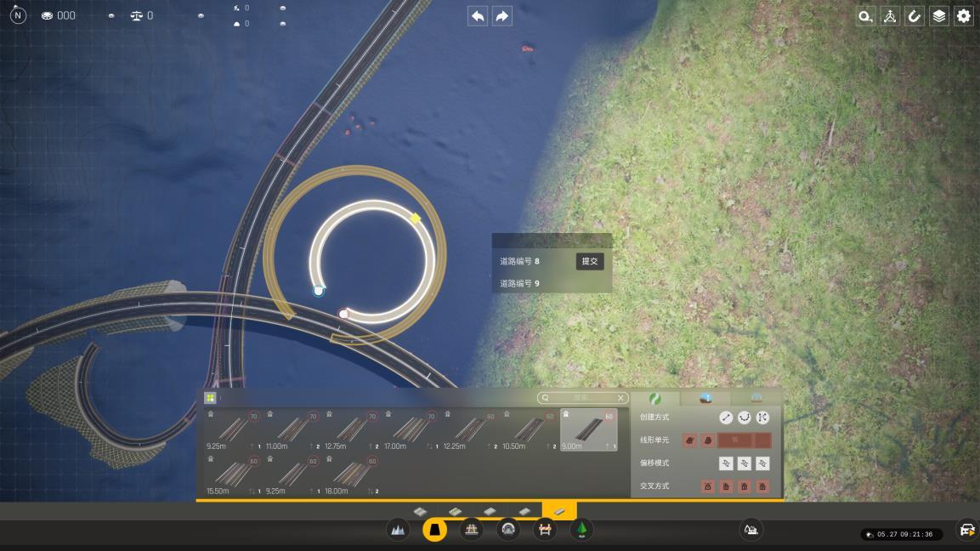Open the tree vegetation tool
This screenshot has height=551, width=980.
(582, 531)
